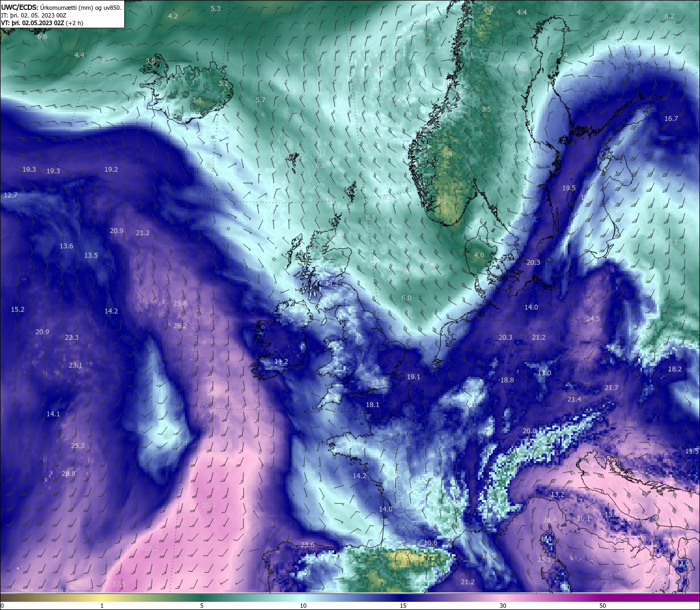Click the value "2.4" over Norway
This screenshot has height=610, width=700.
(x=447, y=155)
